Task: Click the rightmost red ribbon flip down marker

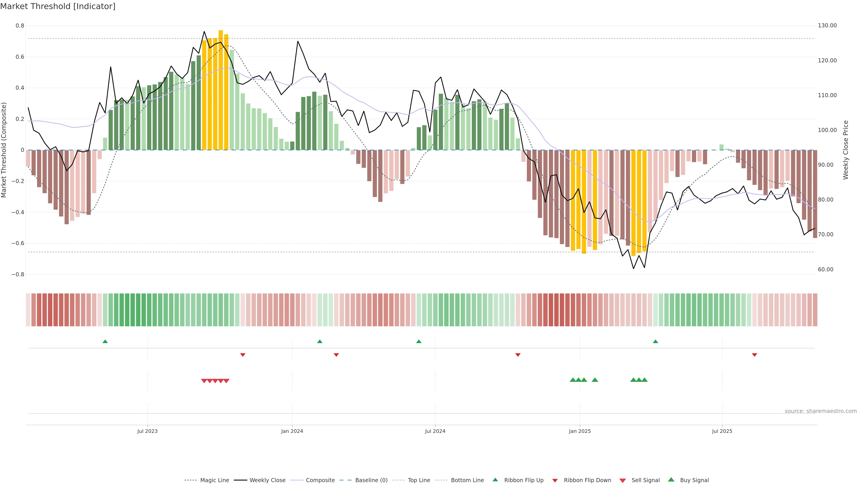Action: [x=755, y=355]
